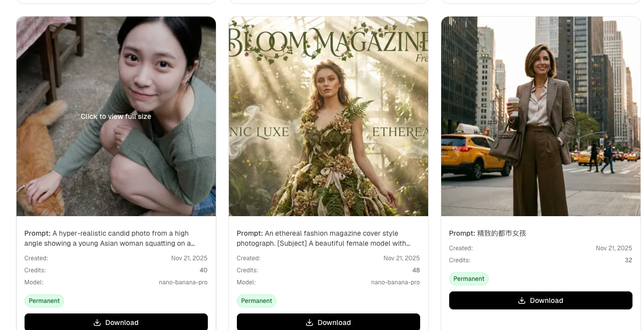Screen dimensions: 644x330
Task: Click the download arrow icon under the cat photo
Action: 97,322
